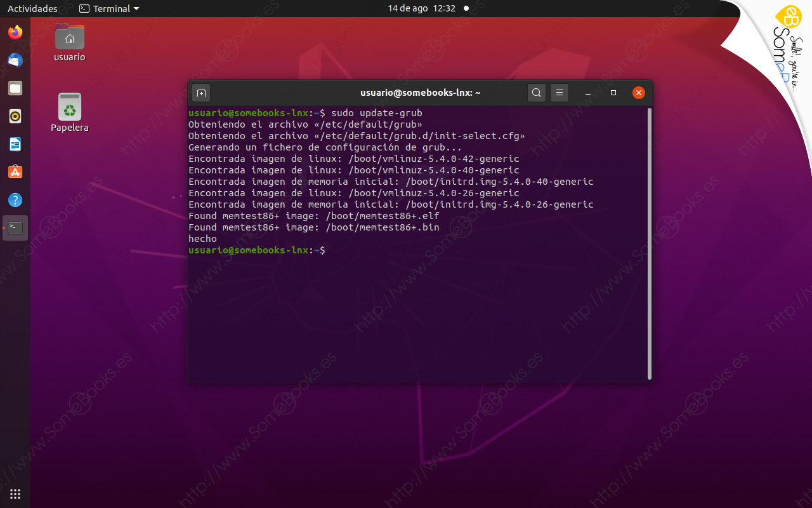812x508 pixels.
Task: Open search in the Terminal header bar
Action: tap(536, 93)
